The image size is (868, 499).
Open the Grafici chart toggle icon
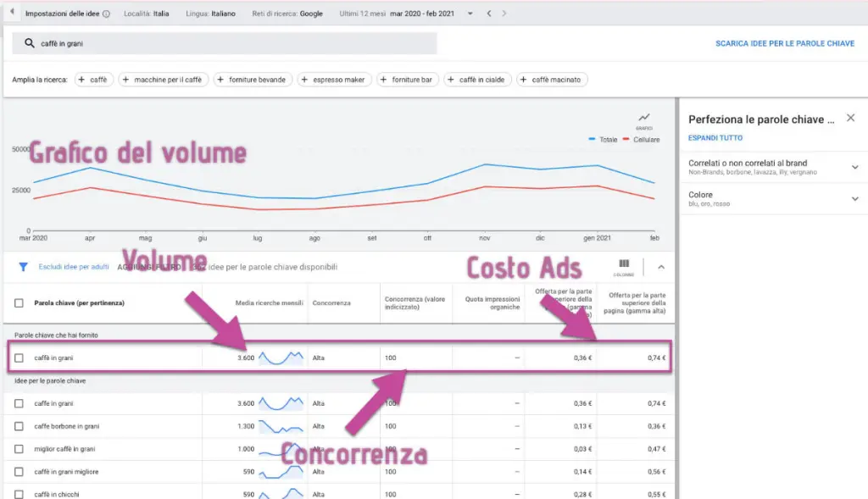click(x=644, y=120)
